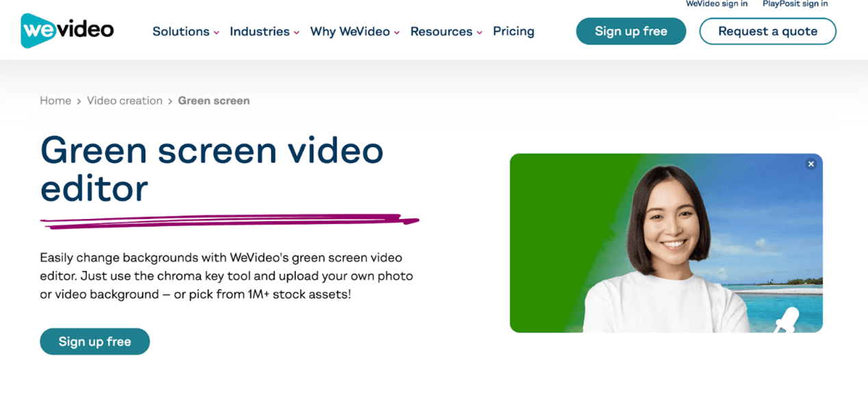This screenshot has width=868, height=395.
Task: Close the green screen preview with the X icon
Action: click(x=811, y=164)
